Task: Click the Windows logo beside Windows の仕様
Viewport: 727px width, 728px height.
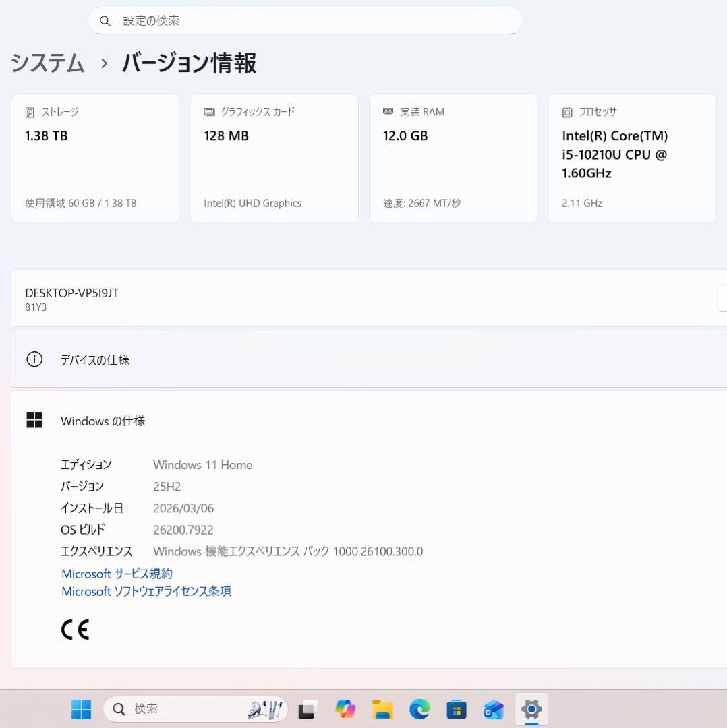Action: coord(34,420)
